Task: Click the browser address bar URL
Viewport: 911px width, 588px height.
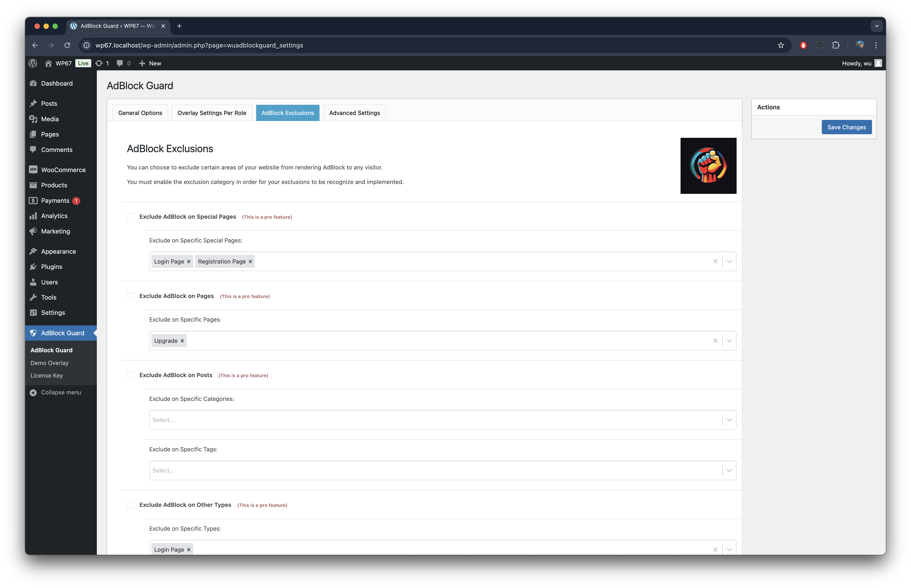Action: (x=199, y=45)
